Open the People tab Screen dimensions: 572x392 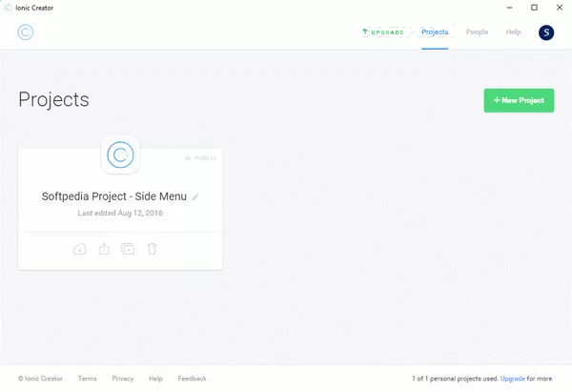pos(477,32)
